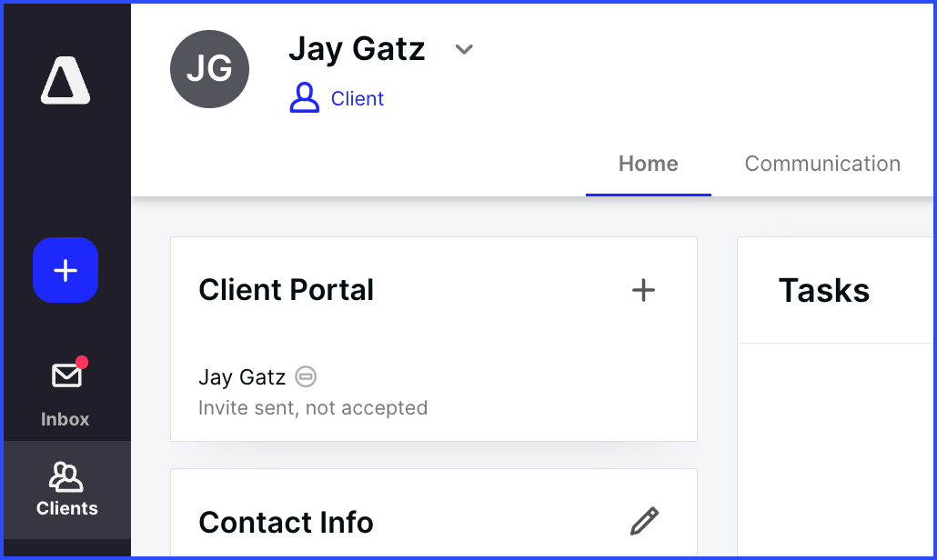
Task: Click the blue person icon next to Client
Action: click(304, 98)
